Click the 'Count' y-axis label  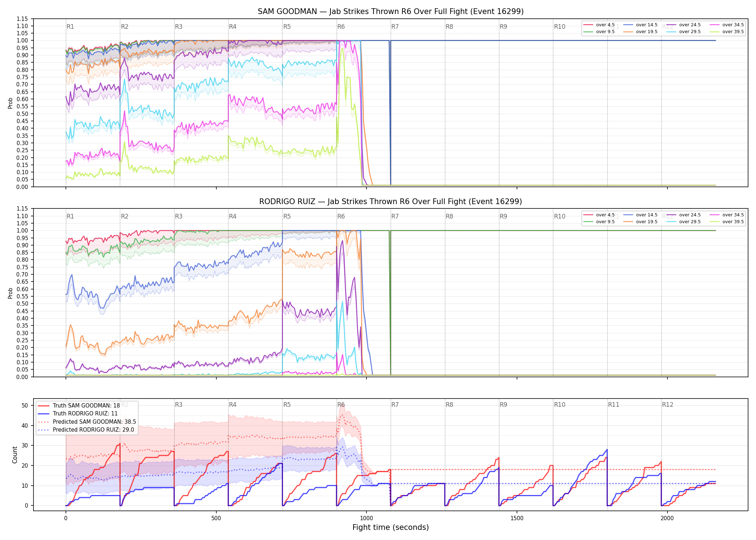[15, 455]
